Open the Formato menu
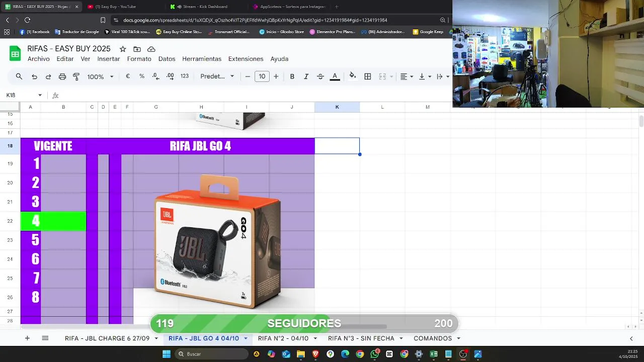Screen dimensions: 644x362 click(139, 59)
